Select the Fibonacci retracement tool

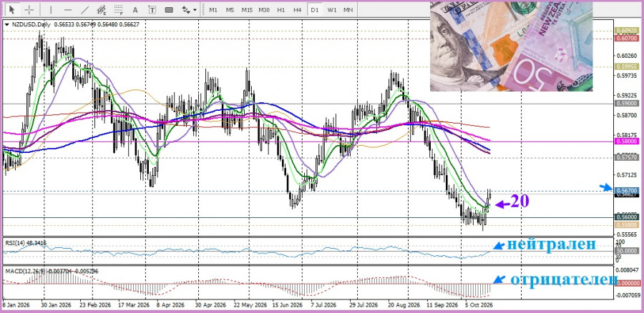click(x=119, y=9)
